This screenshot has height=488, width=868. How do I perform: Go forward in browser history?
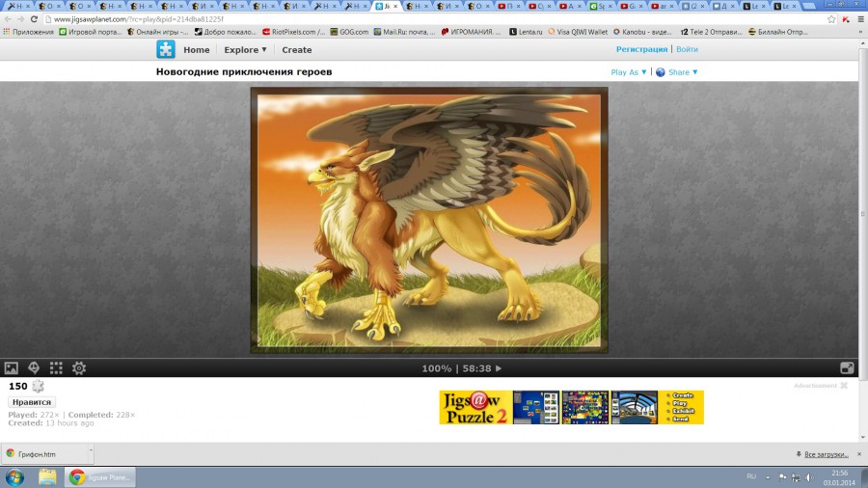click(20, 19)
